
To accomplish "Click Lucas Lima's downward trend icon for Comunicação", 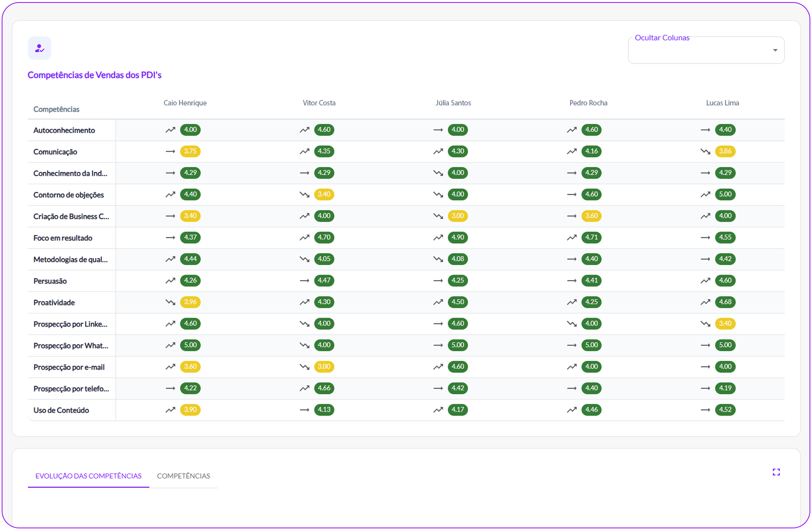I will pos(705,151).
